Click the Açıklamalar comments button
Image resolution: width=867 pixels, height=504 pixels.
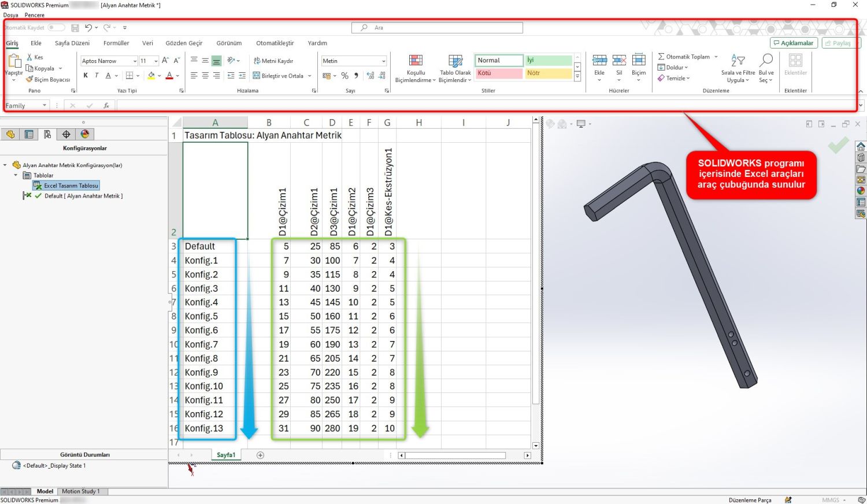click(794, 43)
